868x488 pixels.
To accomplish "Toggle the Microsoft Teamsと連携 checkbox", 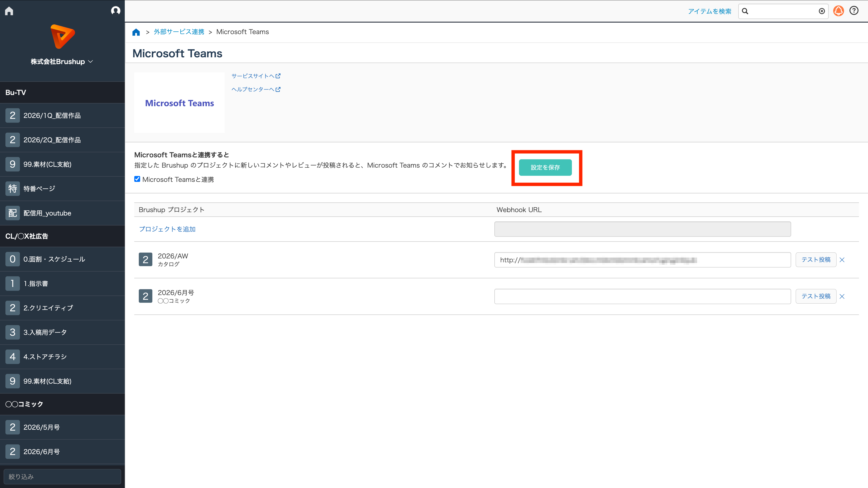I will 137,179.
